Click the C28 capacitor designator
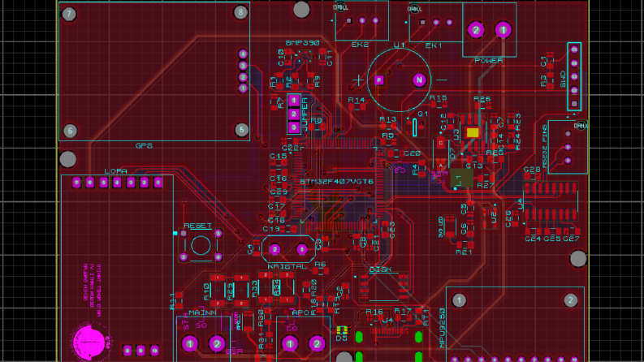The height and width of the screenshot is (362, 644). click(532, 169)
